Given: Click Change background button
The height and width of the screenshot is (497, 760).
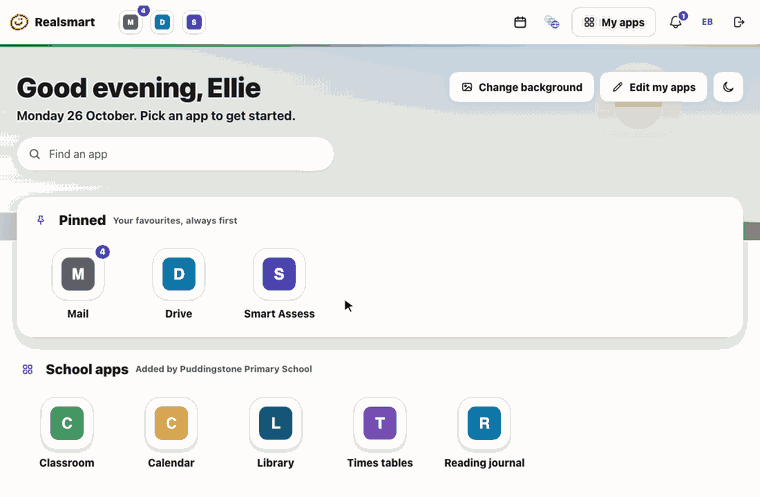Looking at the screenshot, I should [x=522, y=87].
